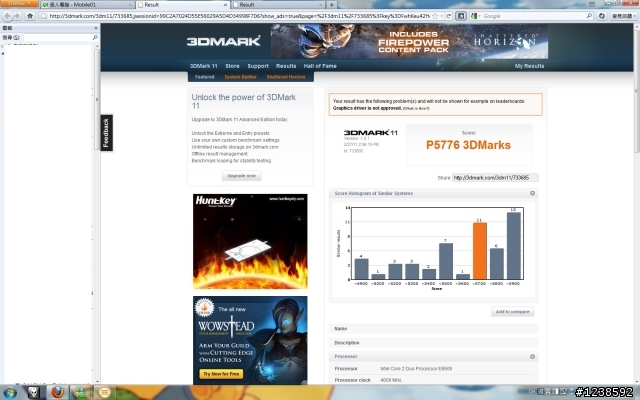Go to My Results
Image resolution: width=640 pixels, height=400 pixels.
click(x=529, y=66)
